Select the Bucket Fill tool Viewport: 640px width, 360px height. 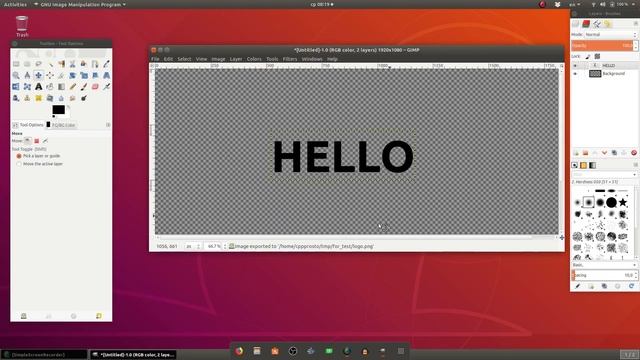point(50,87)
